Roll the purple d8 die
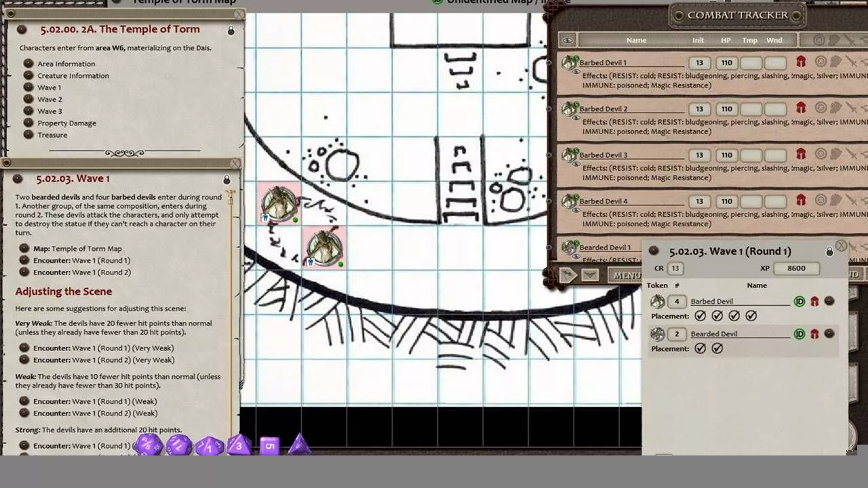This screenshot has width=868, height=488. point(239,445)
